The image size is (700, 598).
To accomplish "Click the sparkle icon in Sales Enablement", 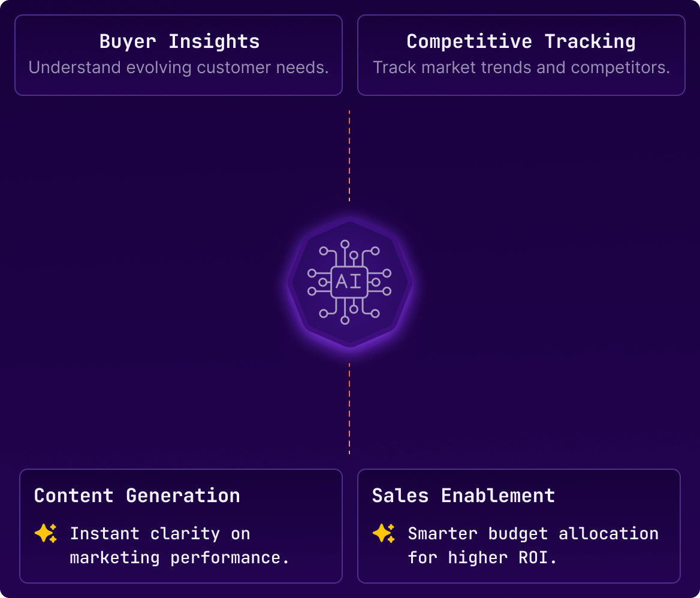I will click(x=384, y=533).
